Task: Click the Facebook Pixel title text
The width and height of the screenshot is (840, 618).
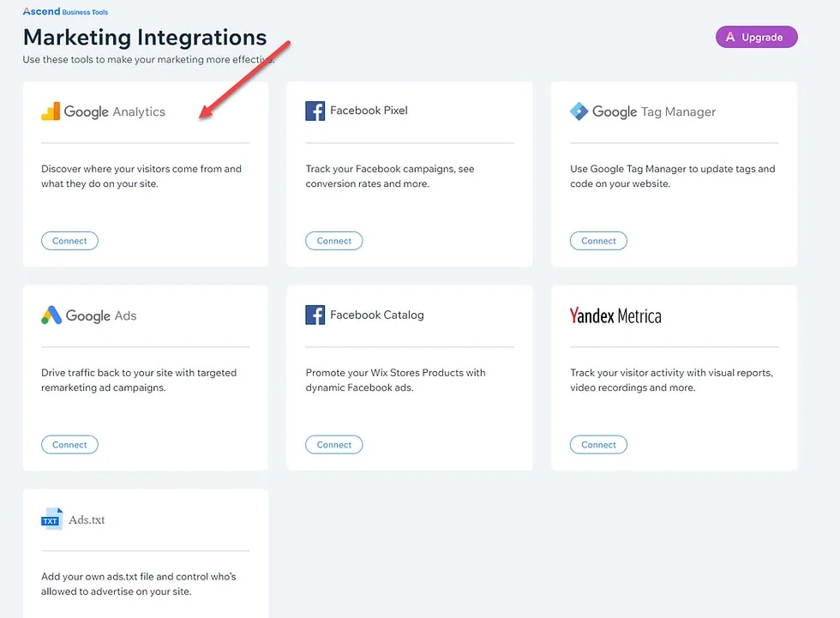Action: (369, 111)
